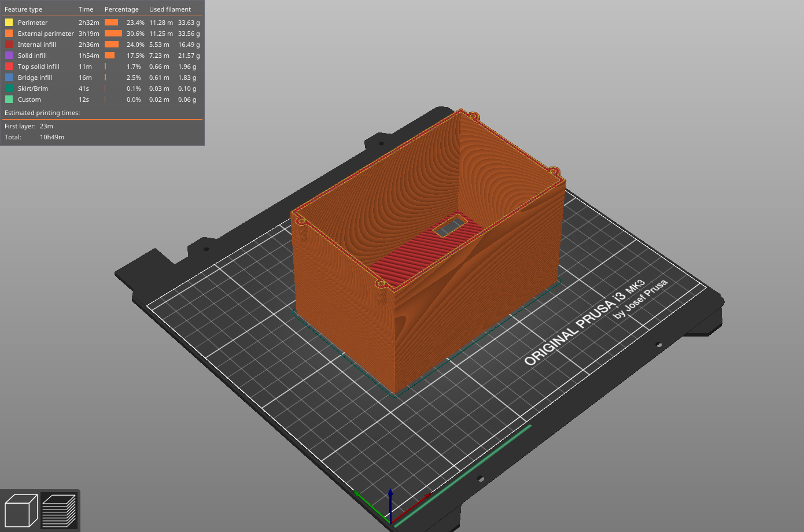The height and width of the screenshot is (532, 804).
Task: Click the First layer time value
Action: 47,125
